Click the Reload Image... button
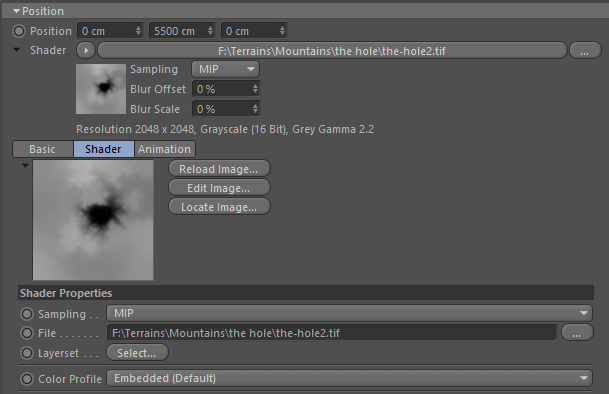The height and width of the screenshot is (394, 609). 219,169
